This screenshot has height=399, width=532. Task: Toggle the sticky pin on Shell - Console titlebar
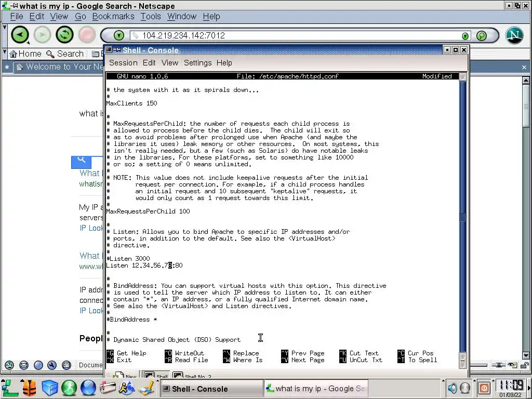[117, 49]
